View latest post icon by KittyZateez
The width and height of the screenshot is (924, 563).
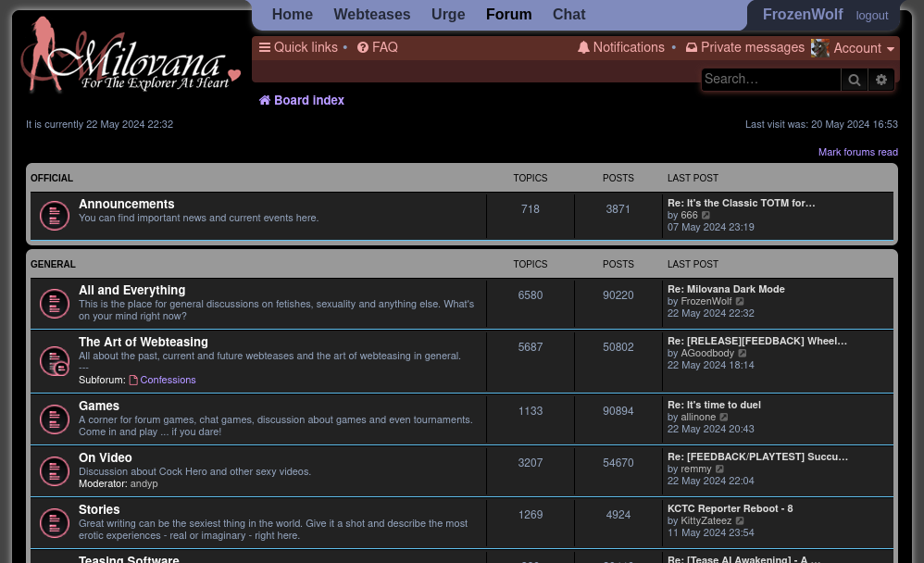coord(740,520)
